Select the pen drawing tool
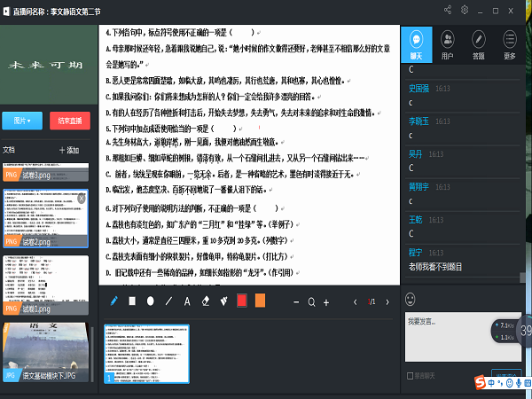The height and width of the screenshot is (399, 532). [x=114, y=301]
